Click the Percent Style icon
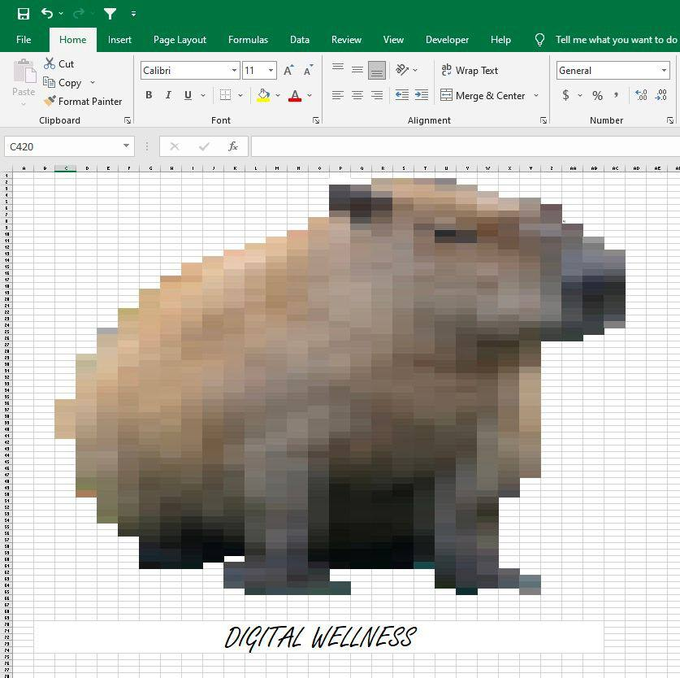Viewport: 680px width, 678px height. tap(598, 95)
